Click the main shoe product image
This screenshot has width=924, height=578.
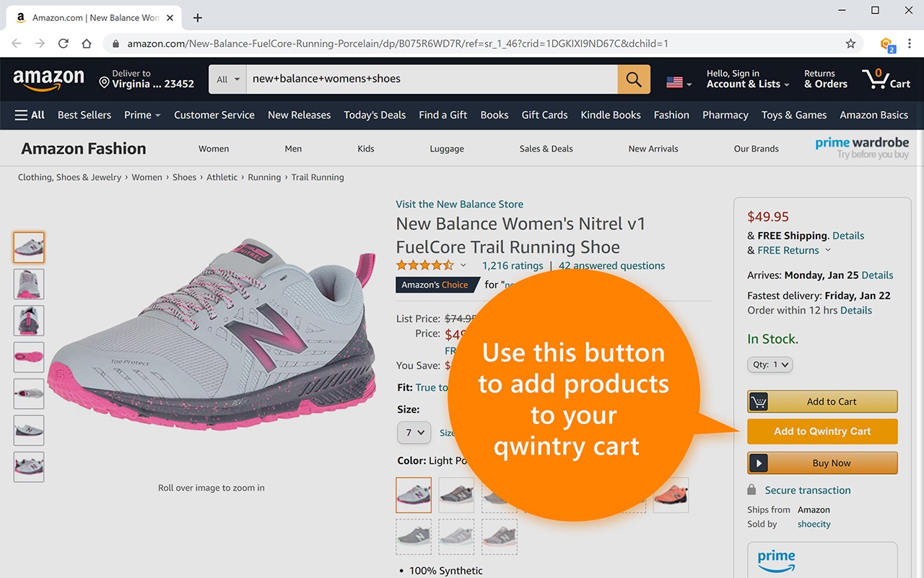212,334
